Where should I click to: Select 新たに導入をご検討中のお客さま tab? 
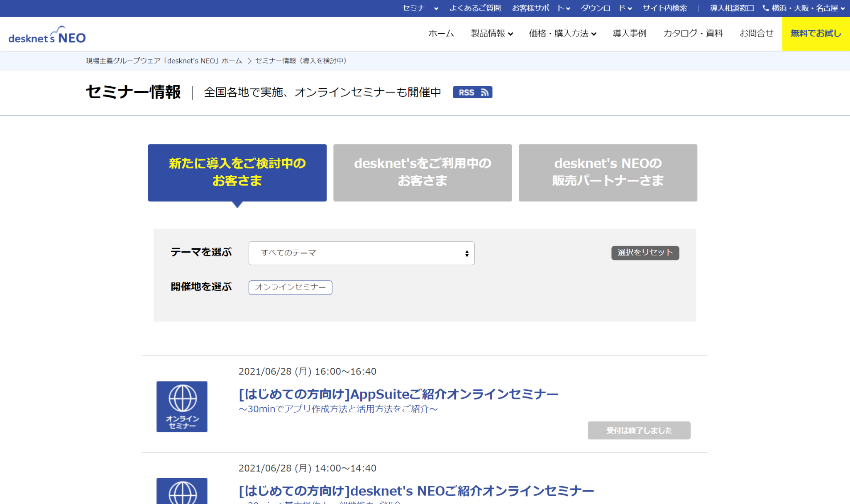(x=237, y=173)
